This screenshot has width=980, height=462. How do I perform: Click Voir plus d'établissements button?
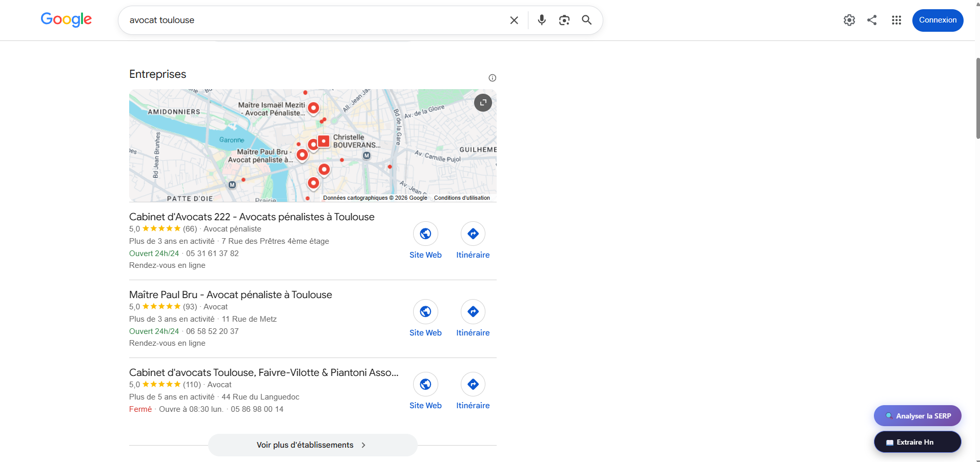[313, 445]
